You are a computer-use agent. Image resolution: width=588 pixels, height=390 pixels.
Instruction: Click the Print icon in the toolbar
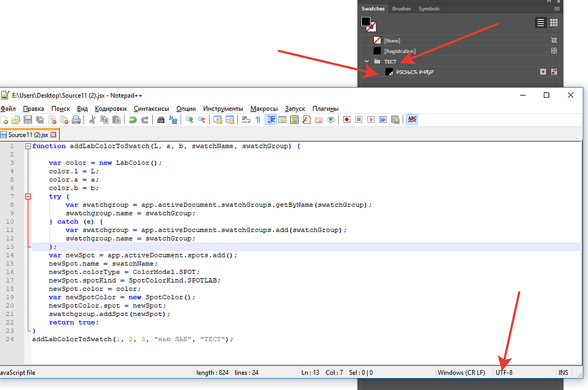(76, 119)
